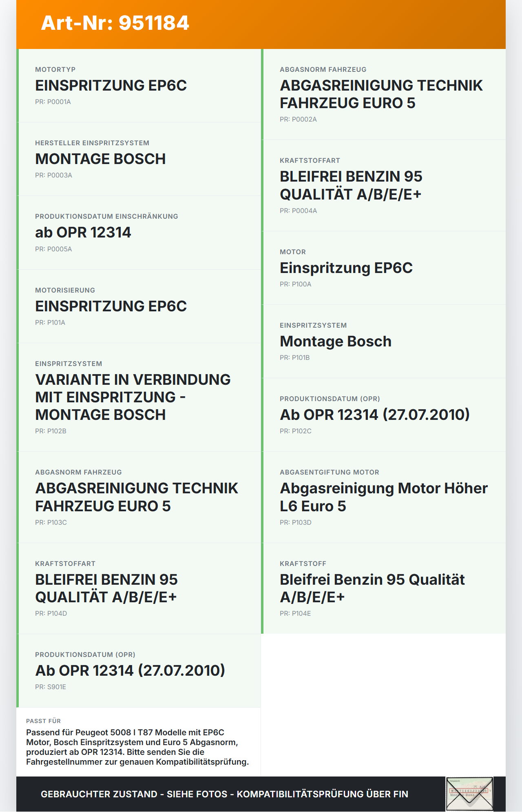Click the Hersteller Einspritzsystem Montage Bosch card
522x812 pixels.
click(x=139, y=159)
